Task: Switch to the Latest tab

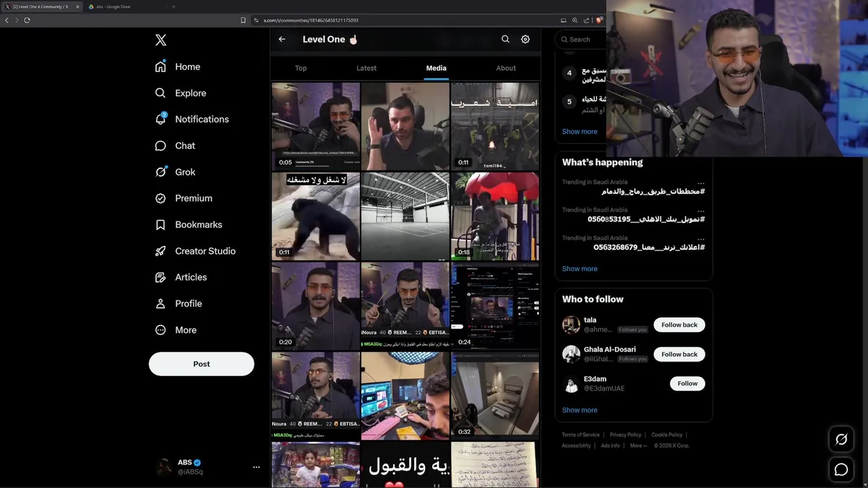Action: 366,68
